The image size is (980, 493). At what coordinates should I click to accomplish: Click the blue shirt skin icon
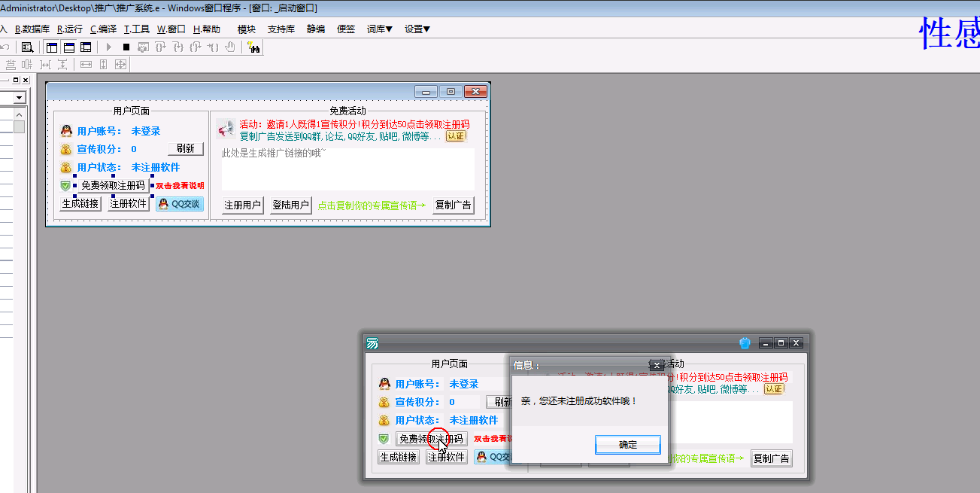click(745, 343)
